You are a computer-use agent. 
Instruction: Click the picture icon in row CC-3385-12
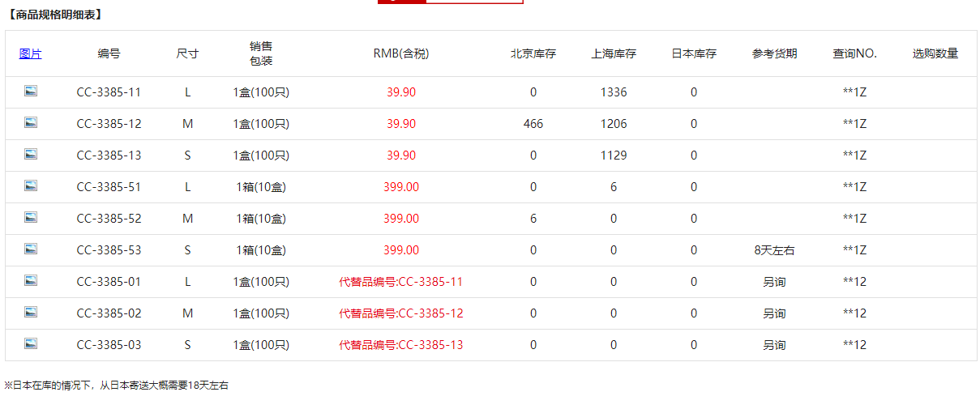click(31, 123)
